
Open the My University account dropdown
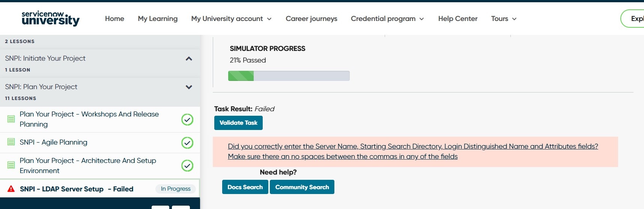click(x=231, y=19)
